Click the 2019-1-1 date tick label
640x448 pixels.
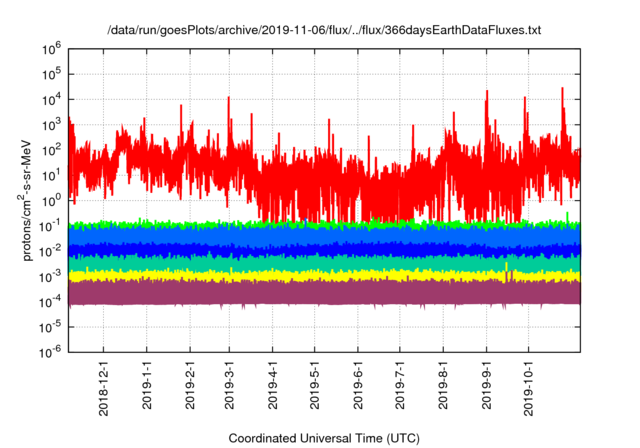click(x=147, y=385)
